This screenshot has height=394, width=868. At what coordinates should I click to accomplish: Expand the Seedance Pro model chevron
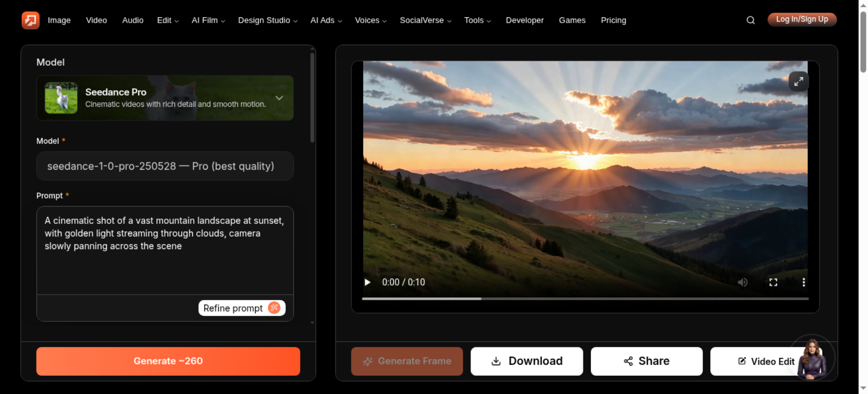click(279, 98)
